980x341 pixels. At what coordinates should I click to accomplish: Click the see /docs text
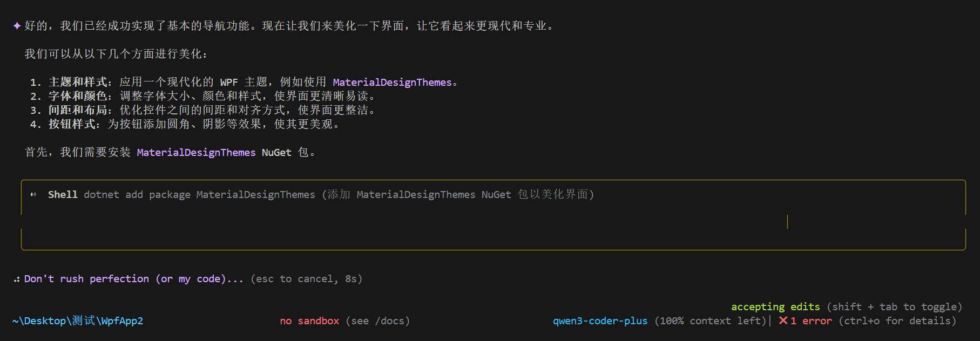click(378, 320)
